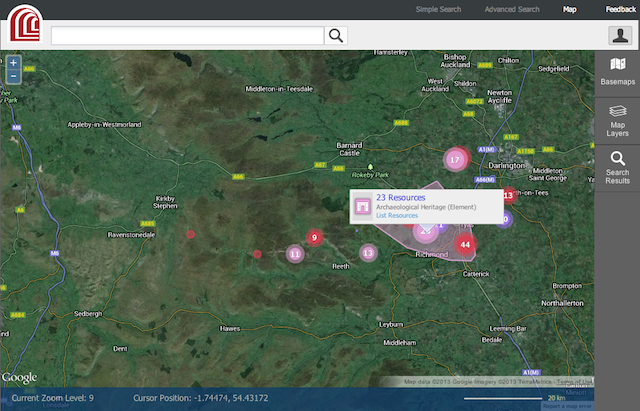Screen dimensions: 640x411
Task: Open the Basemaps panel
Action: click(x=617, y=71)
